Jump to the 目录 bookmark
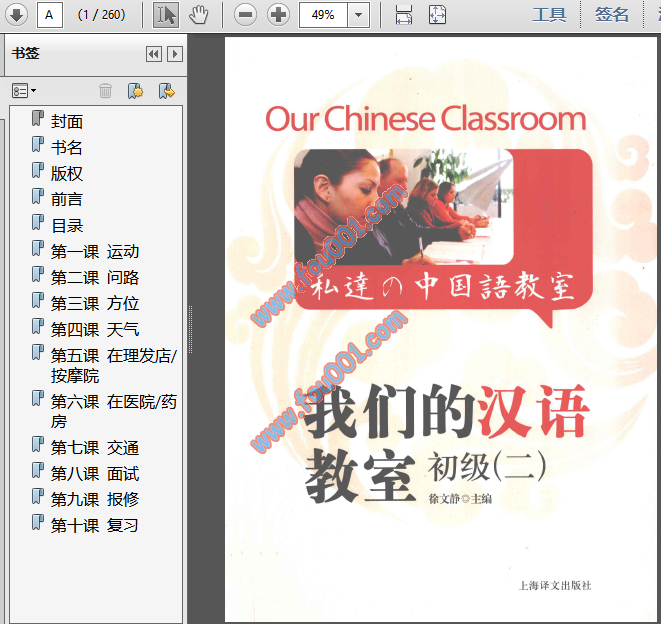The width and height of the screenshot is (661, 624). (67, 226)
